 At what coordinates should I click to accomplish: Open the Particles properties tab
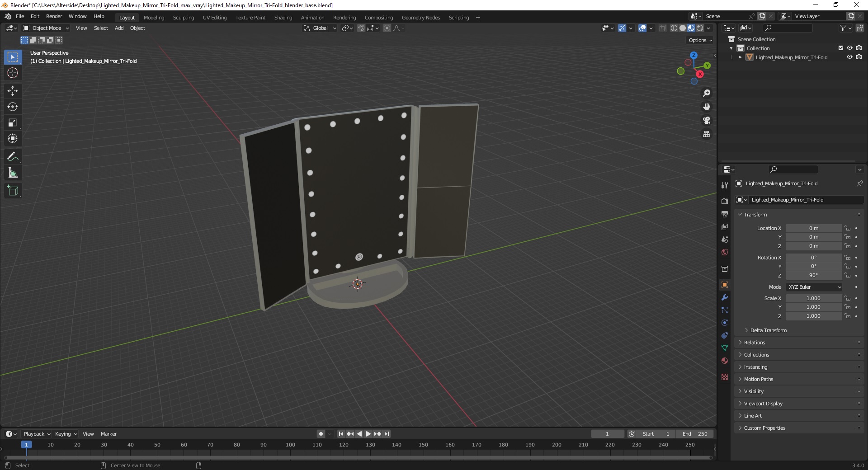click(x=725, y=310)
